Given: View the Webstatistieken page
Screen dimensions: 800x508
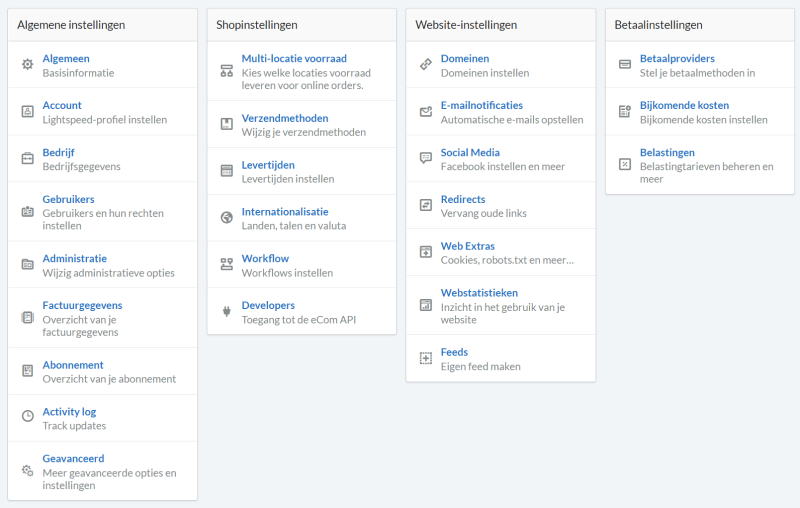Looking at the screenshot, I should pyautogui.click(x=479, y=293).
